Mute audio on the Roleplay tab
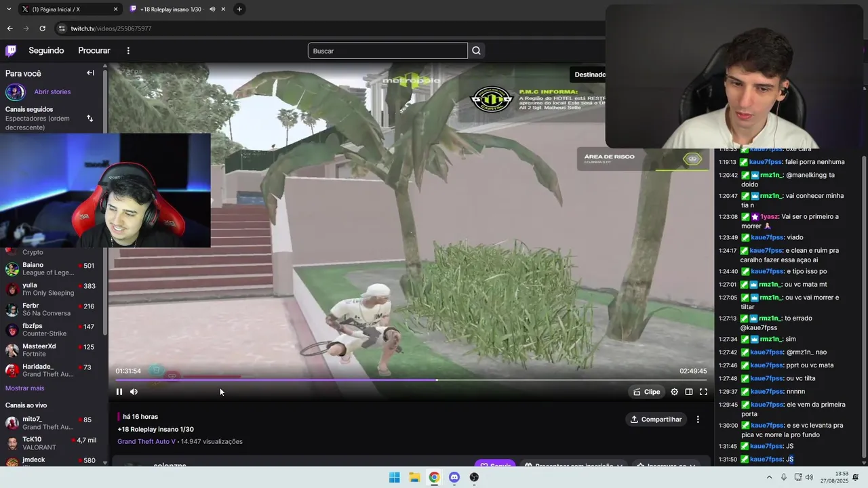The image size is (868, 488). tap(212, 9)
